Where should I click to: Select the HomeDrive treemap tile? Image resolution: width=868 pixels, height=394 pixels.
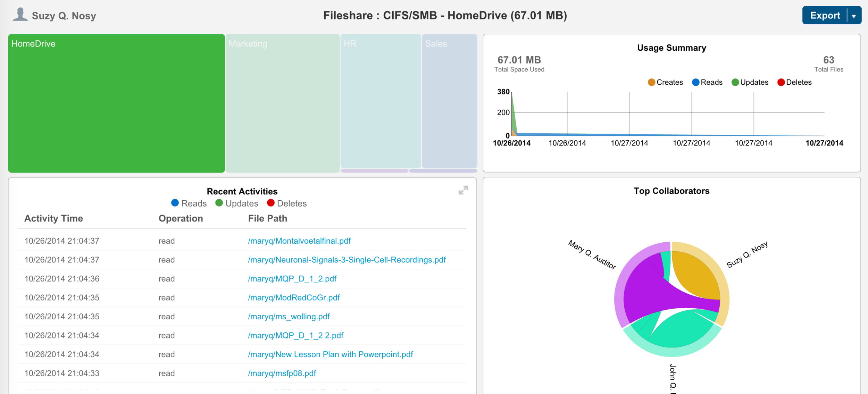coord(116,103)
